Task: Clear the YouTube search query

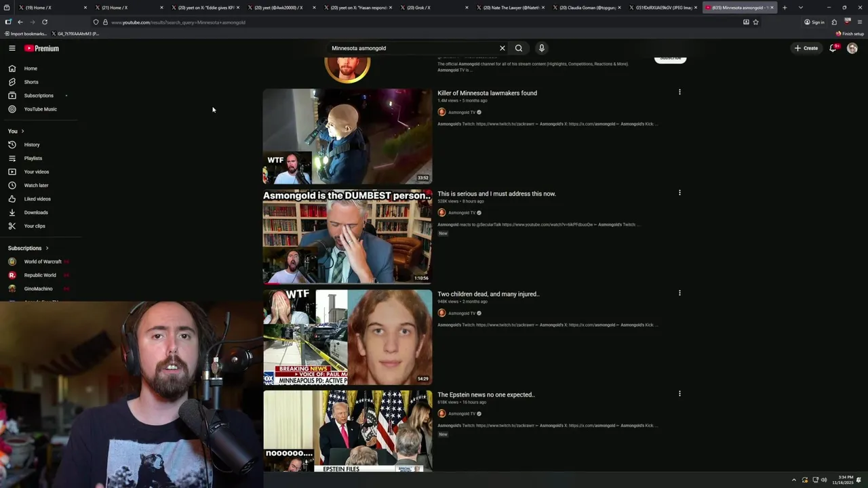Action: [502, 48]
